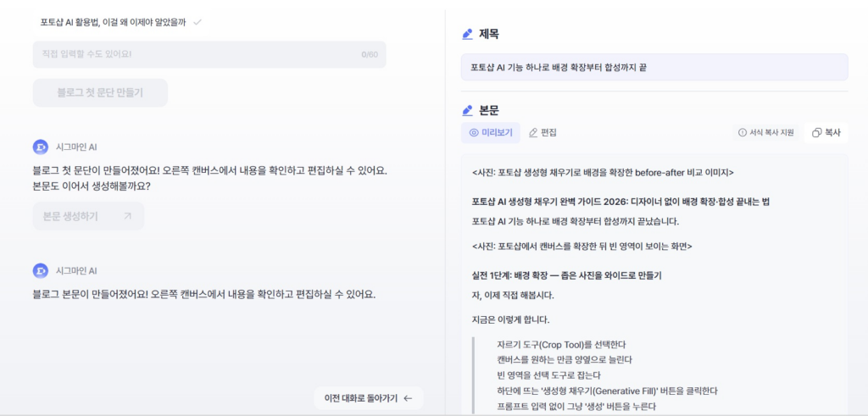Click the pencil icon beside 제목 heading
This screenshot has width=868, height=416.
467,35
